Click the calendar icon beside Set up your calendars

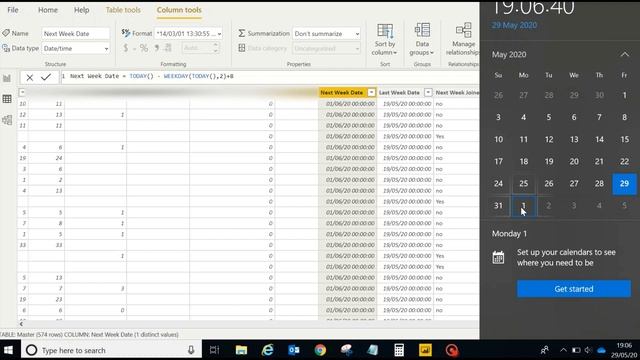(x=498, y=258)
